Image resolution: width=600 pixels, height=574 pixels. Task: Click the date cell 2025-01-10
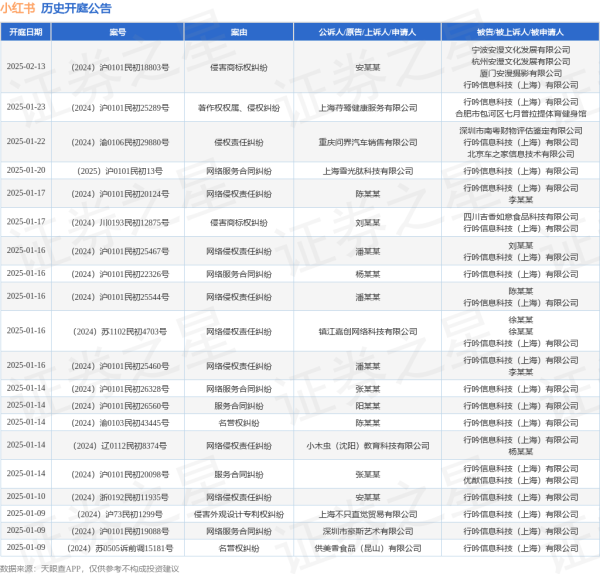pyautogui.click(x=26, y=496)
